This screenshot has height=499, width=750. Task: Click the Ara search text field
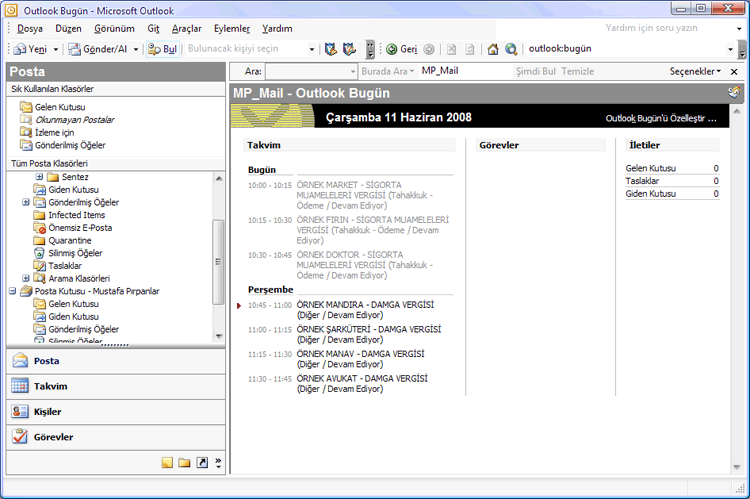308,72
